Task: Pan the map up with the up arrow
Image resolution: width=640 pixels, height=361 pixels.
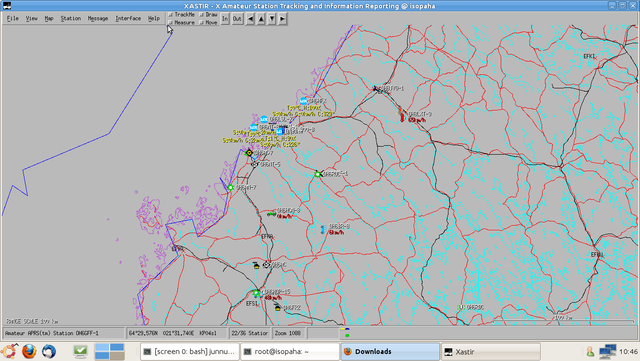Action: click(x=261, y=19)
